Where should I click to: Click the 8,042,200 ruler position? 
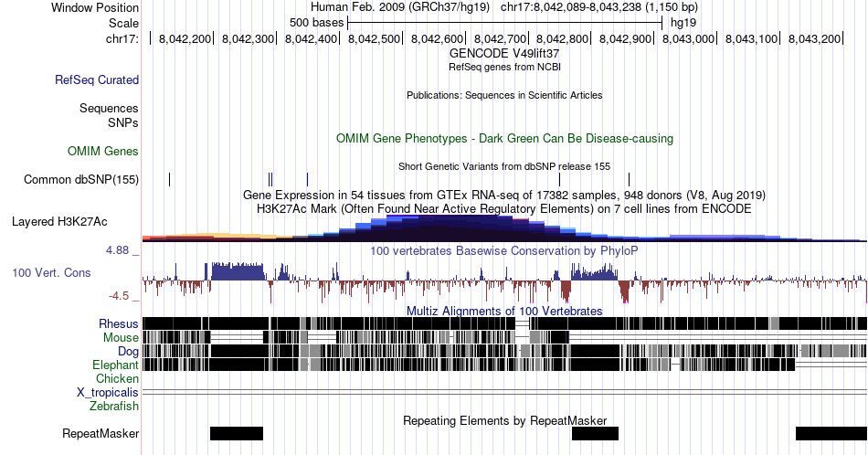185,38
